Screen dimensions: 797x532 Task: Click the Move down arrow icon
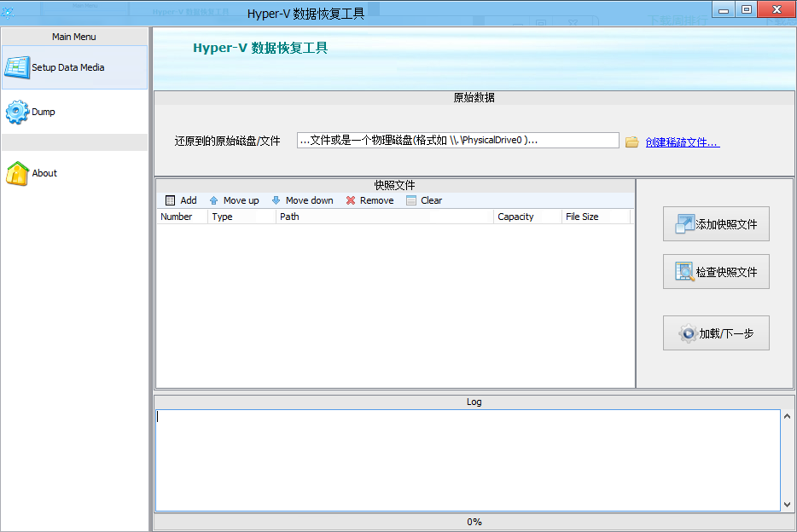[276, 200]
